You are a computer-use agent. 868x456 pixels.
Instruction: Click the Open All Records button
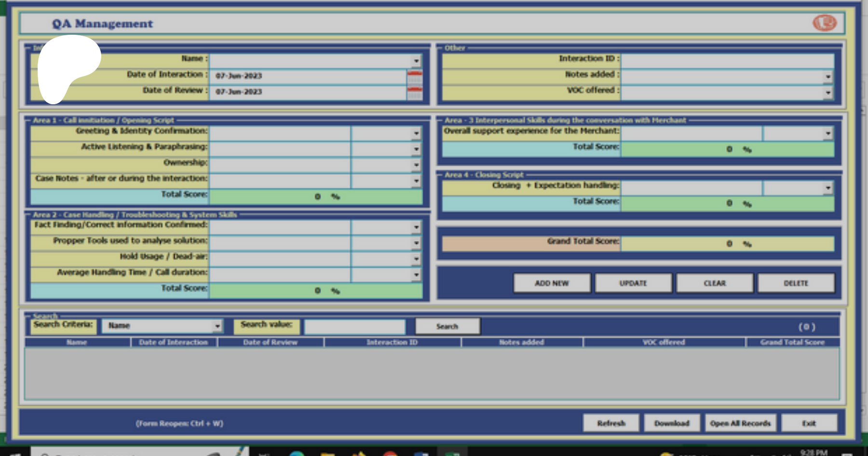[x=740, y=423]
